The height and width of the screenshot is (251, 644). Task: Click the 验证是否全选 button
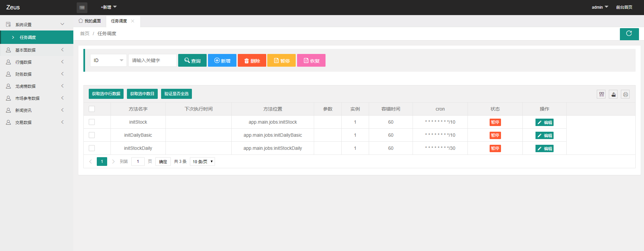pos(176,94)
